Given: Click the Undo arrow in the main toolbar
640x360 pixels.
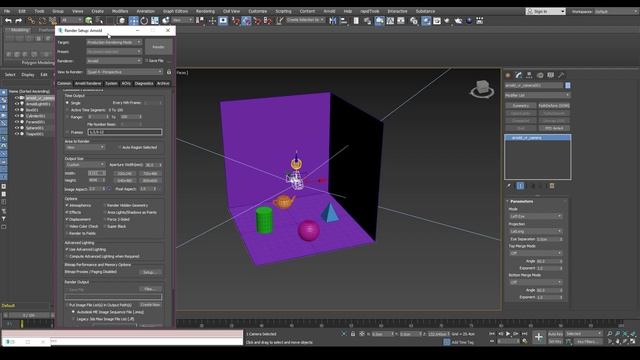Looking at the screenshot, I should tap(8, 20).
